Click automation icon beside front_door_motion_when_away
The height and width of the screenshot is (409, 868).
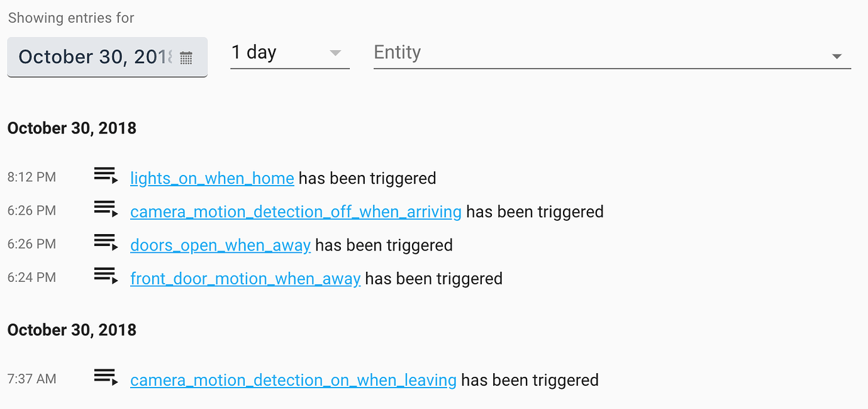pyautogui.click(x=106, y=275)
